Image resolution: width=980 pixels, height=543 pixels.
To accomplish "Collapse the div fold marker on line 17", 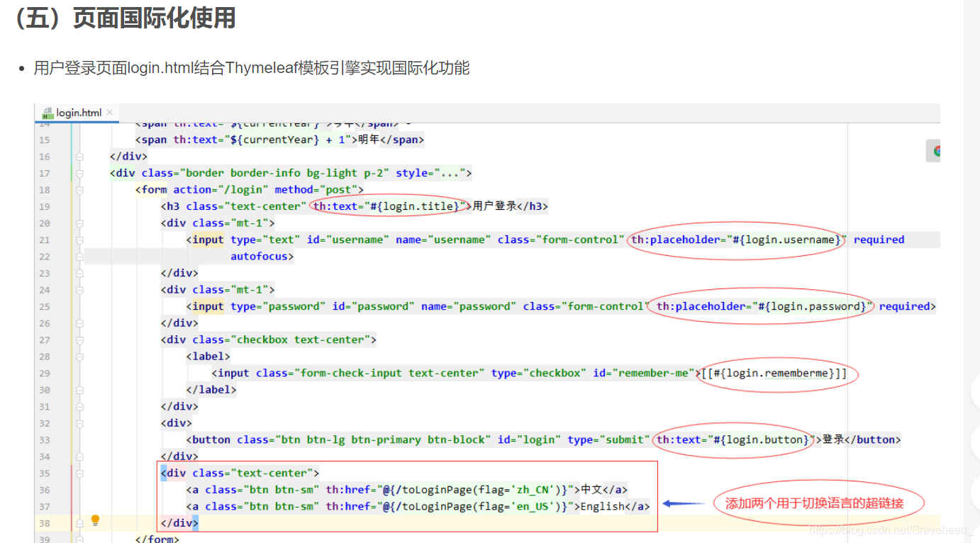I will (79, 173).
